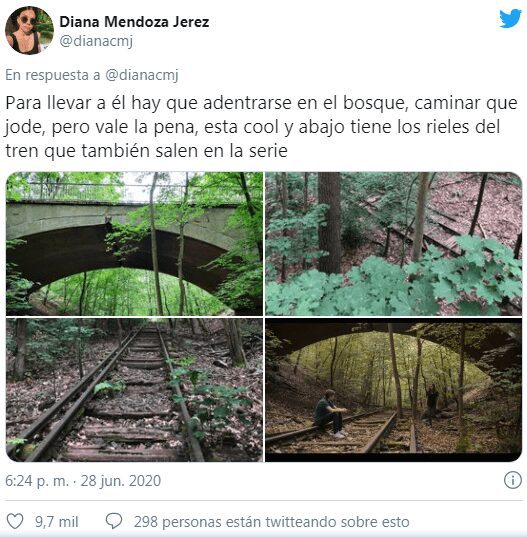Open the abandoned railway tracks photo

tap(134, 390)
